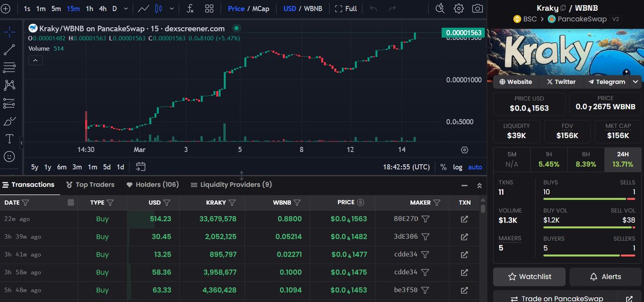
Task: Open transaction link for the 30.45 buy
Action: 464,237
